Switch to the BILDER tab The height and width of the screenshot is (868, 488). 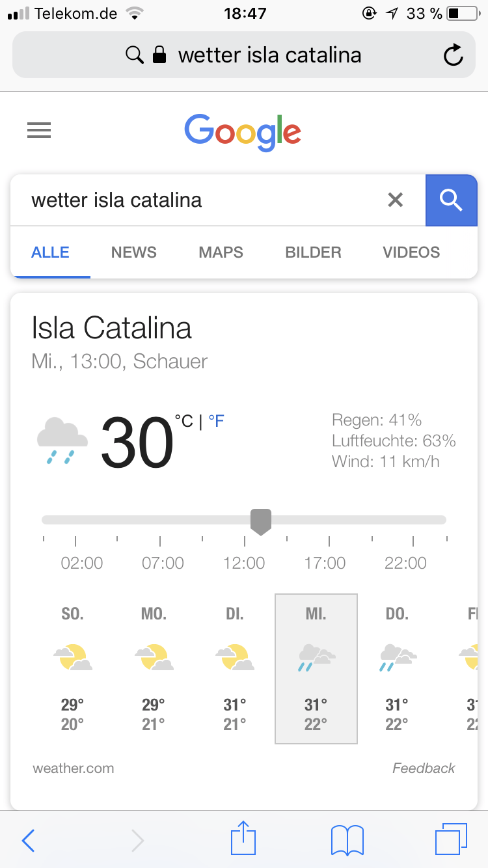pyautogui.click(x=313, y=252)
